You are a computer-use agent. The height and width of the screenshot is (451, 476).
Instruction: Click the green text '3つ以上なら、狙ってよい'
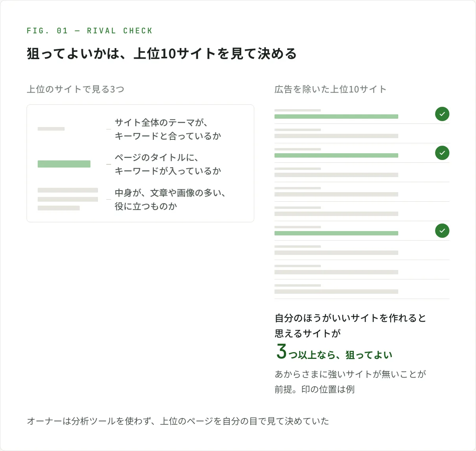tap(334, 352)
